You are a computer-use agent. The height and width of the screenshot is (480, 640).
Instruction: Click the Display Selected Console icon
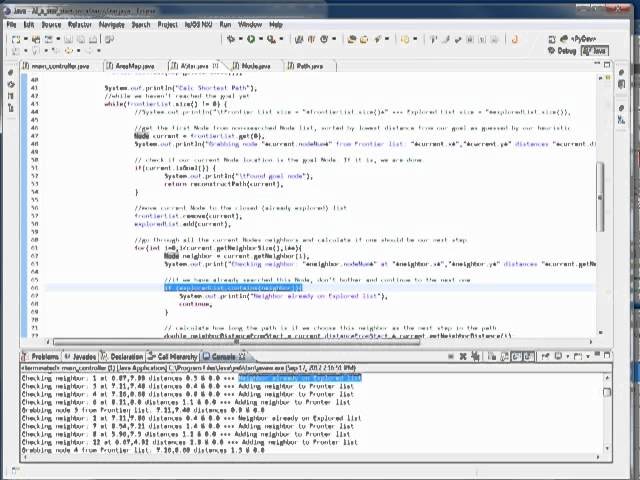558,357
